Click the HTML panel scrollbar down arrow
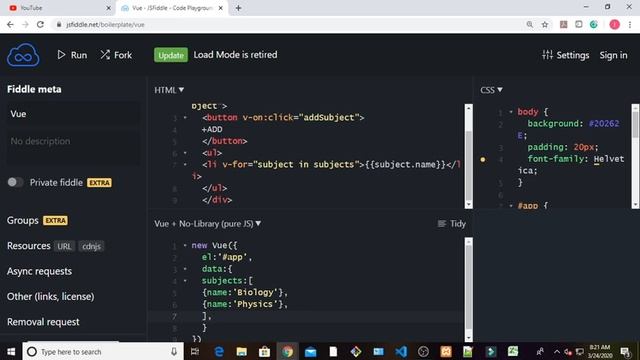640x360 pixels. (469, 204)
